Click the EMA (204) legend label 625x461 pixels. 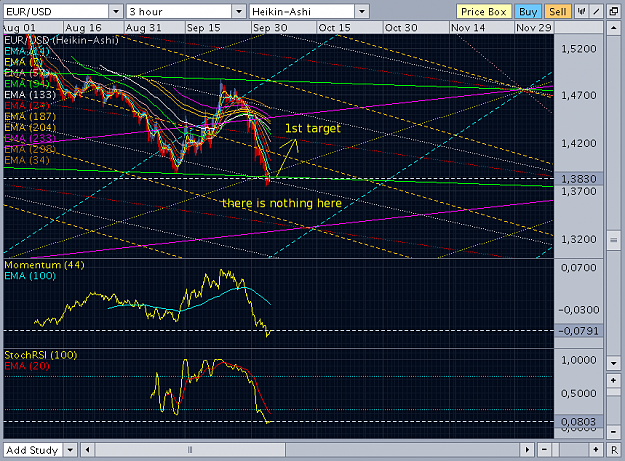(30, 128)
